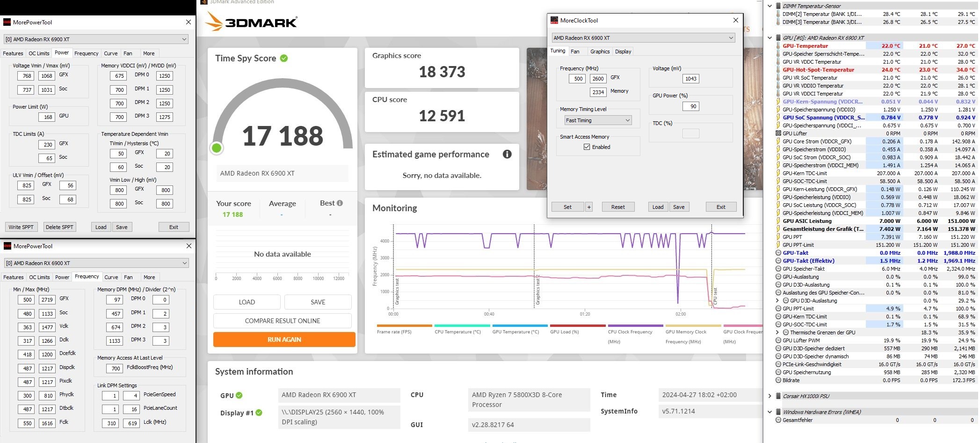The width and height of the screenshot is (980, 443).
Task: Open Power tab in top MorePowerTool
Action: coord(62,53)
